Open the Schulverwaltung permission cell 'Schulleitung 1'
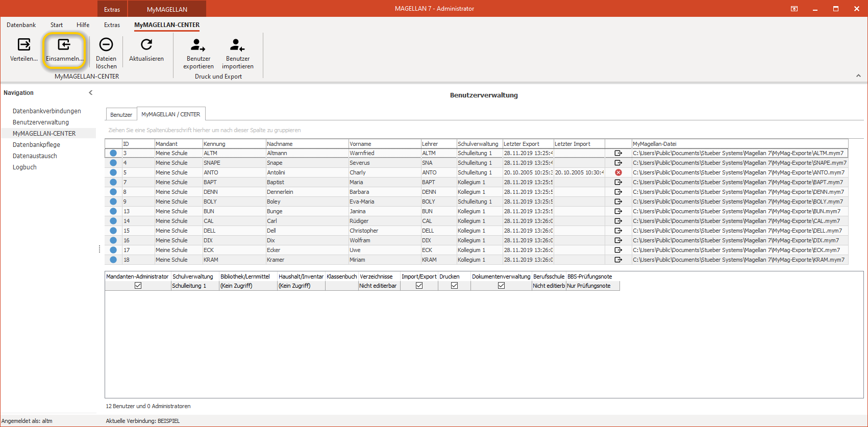Viewport: 868px width, 427px height. click(195, 286)
